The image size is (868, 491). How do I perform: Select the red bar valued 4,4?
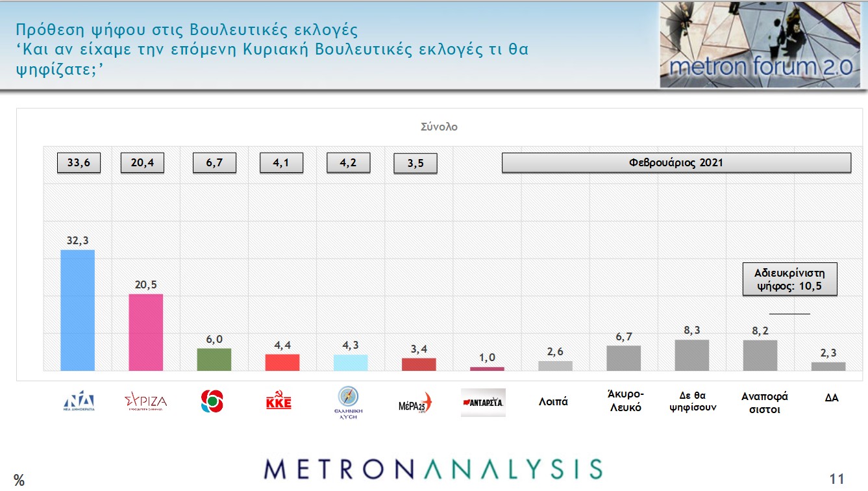(282, 362)
